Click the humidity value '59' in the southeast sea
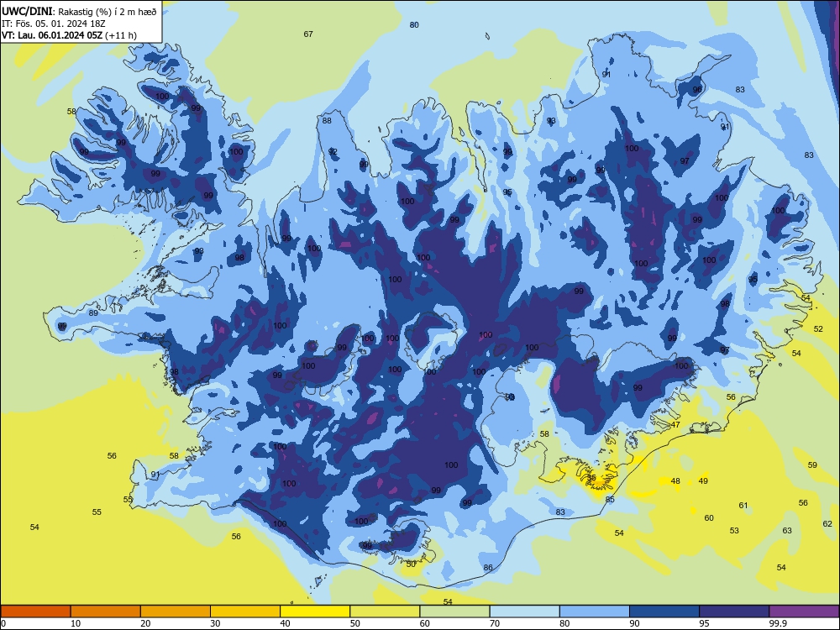 pyautogui.click(x=812, y=465)
